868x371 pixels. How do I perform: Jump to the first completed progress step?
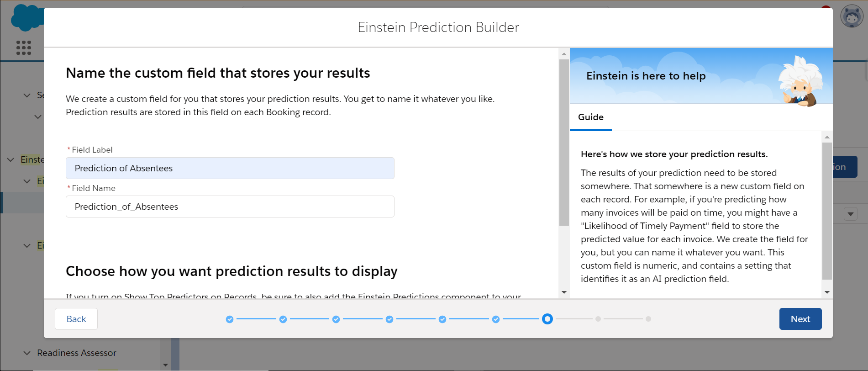point(230,319)
